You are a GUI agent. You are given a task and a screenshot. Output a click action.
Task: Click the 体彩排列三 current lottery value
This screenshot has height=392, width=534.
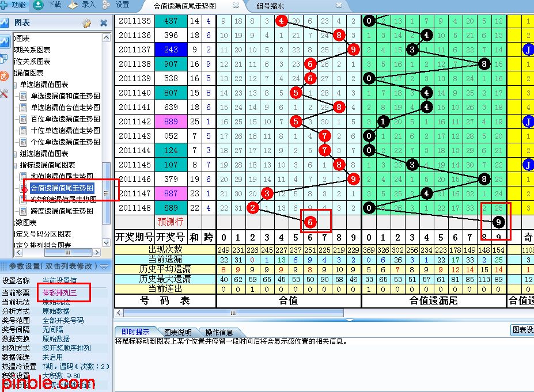[x=60, y=292]
